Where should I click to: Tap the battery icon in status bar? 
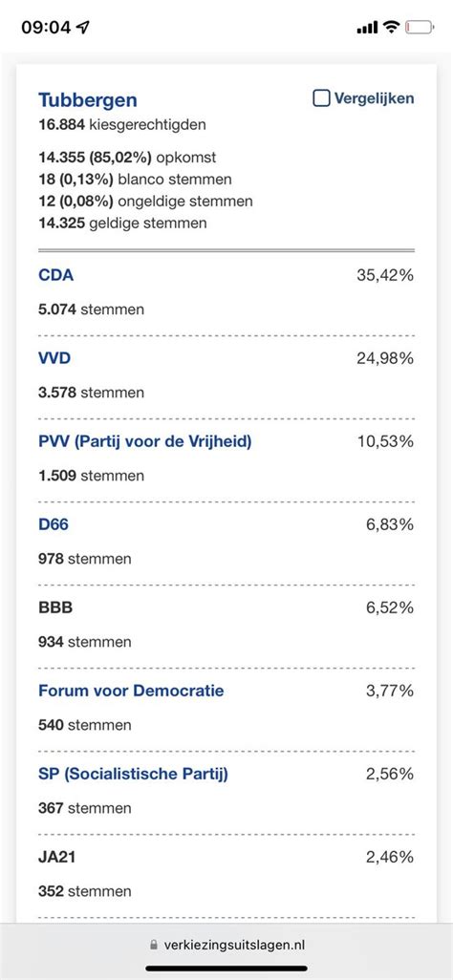[x=420, y=28]
